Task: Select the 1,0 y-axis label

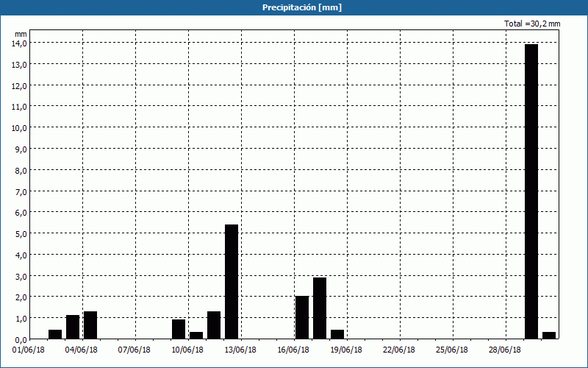Action: click(21, 319)
